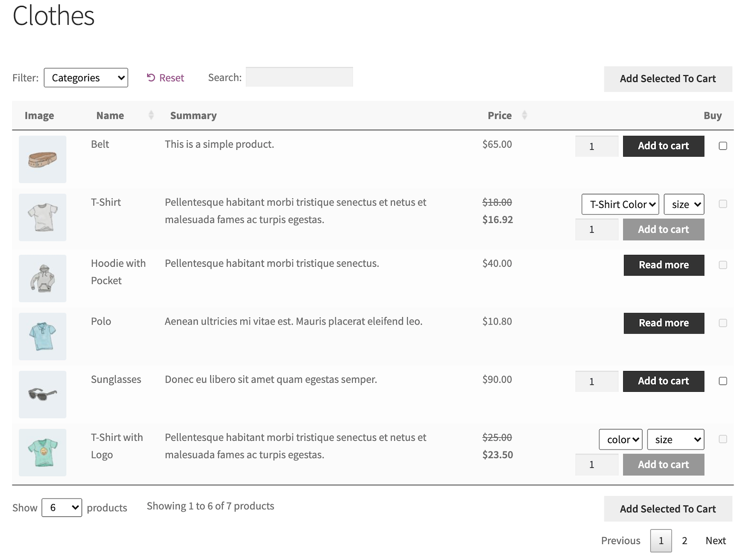Toggle the T-Shirt row checkbox
This screenshot has width=752, height=560.
click(723, 204)
